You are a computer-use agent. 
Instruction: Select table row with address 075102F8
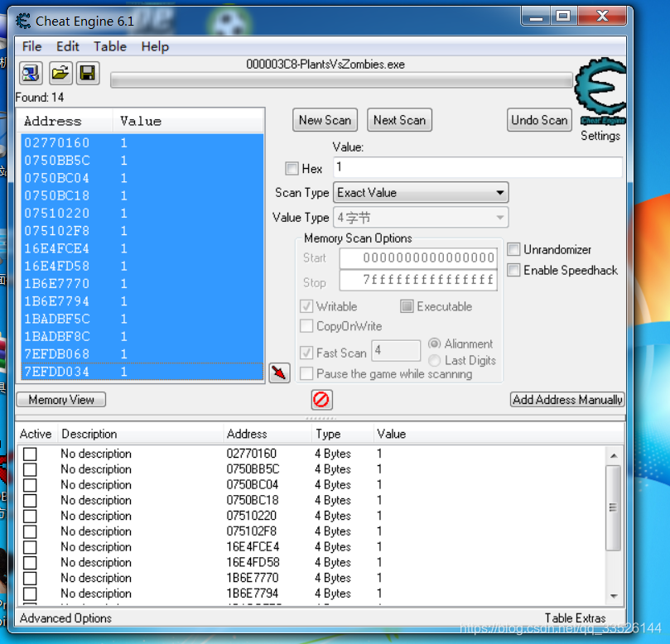coord(312,531)
